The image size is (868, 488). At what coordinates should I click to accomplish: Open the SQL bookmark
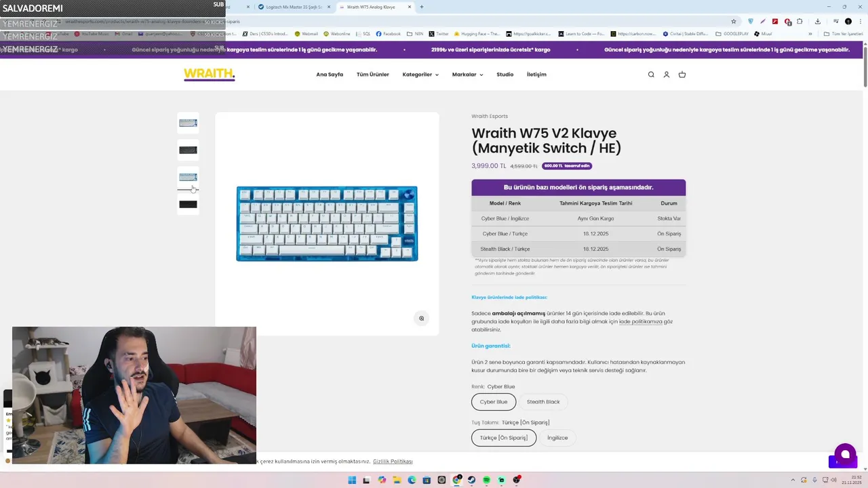[x=363, y=34]
